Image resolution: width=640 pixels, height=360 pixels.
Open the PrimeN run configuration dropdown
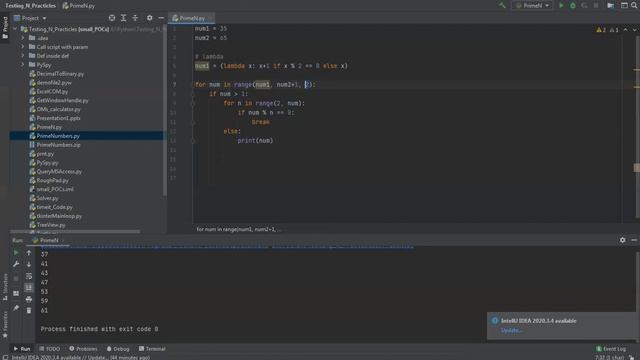532,5
